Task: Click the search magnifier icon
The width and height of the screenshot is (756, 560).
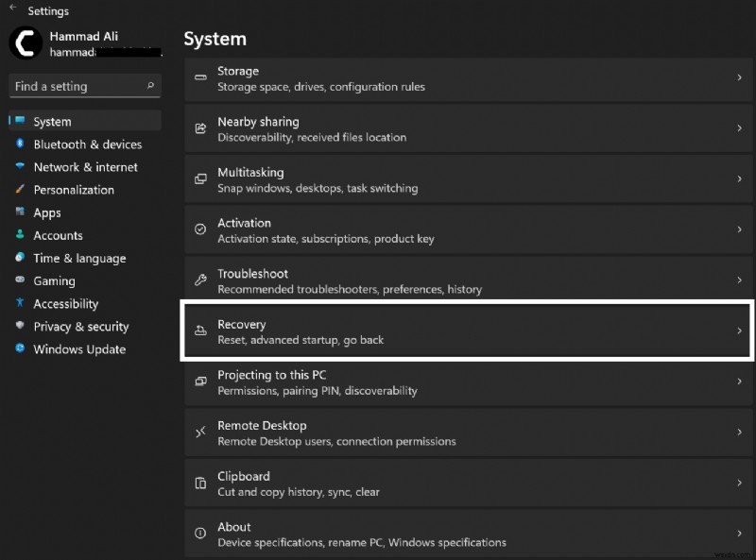Action: [x=150, y=86]
